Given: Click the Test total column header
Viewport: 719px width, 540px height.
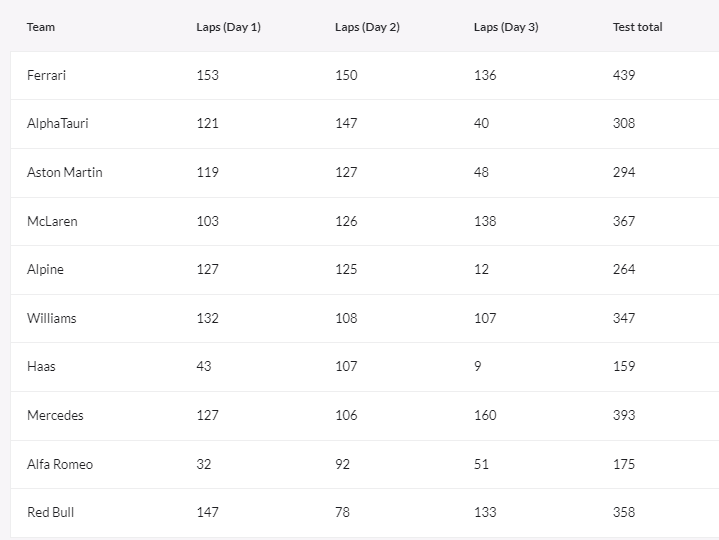Looking at the screenshot, I should (637, 27).
